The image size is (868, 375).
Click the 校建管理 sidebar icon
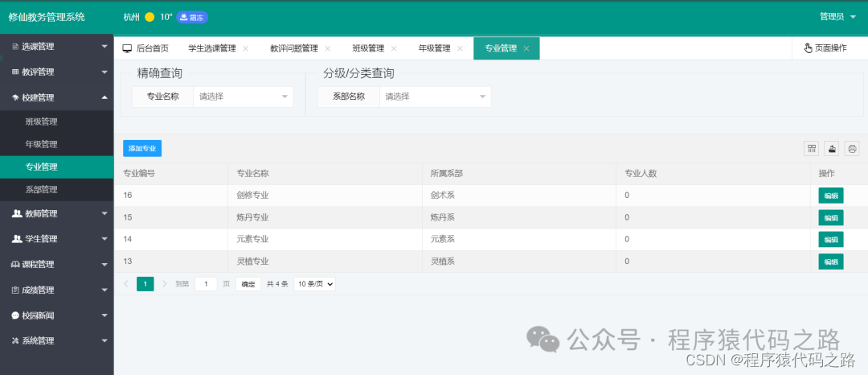pyautogui.click(x=15, y=98)
